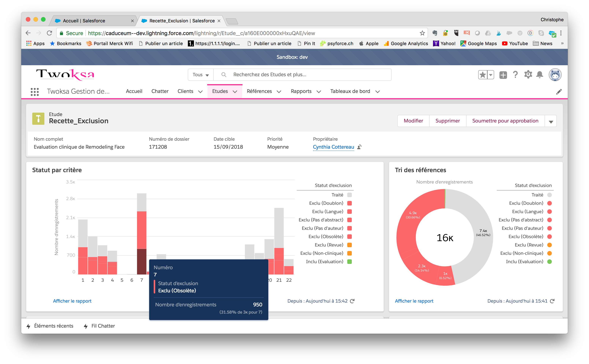
Task: Open the Cynthia Cottereau owner link
Action: (333, 147)
